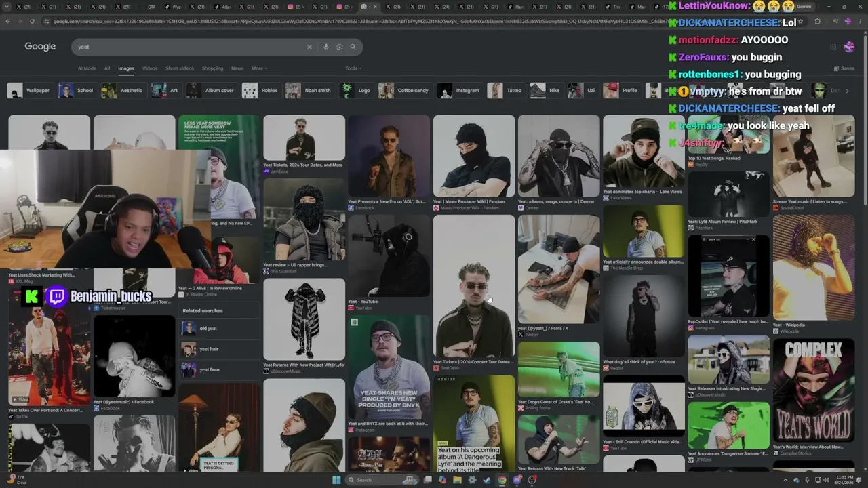Screen dimensions: 868x488
Task: Select the Images tab
Action: [126, 68]
